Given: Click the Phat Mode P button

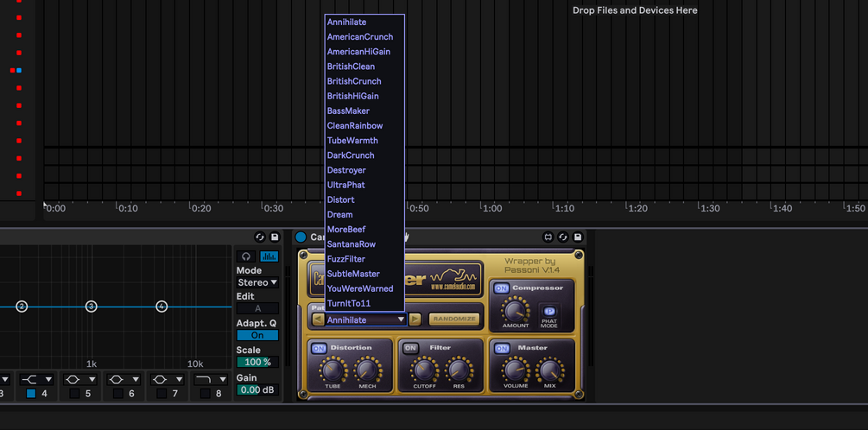Looking at the screenshot, I should pyautogui.click(x=549, y=311).
